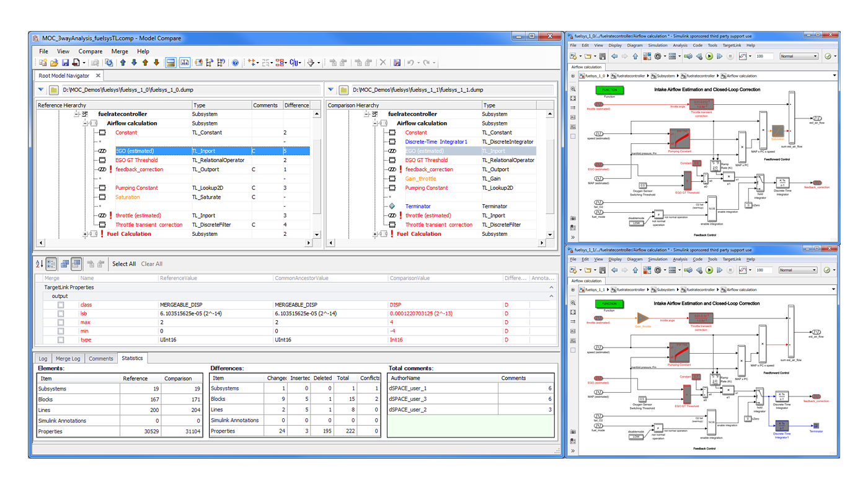
Task: Check the merge box for max property
Action: point(61,322)
